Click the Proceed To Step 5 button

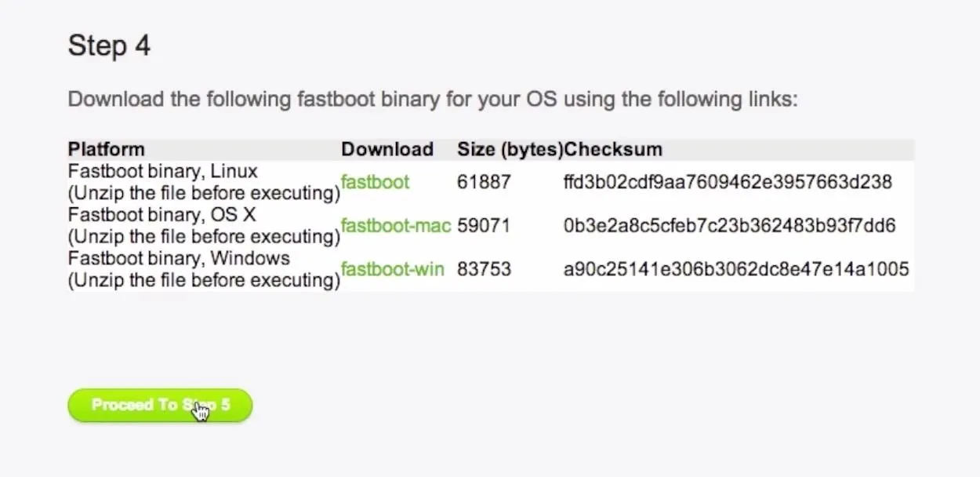click(160, 406)
